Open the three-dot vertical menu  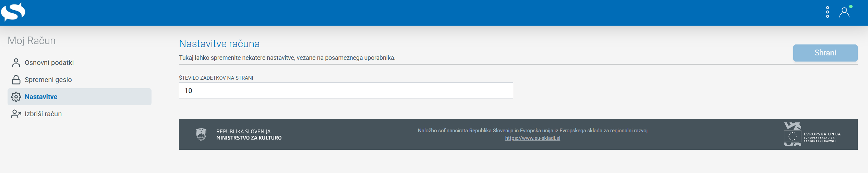point(827,12)
